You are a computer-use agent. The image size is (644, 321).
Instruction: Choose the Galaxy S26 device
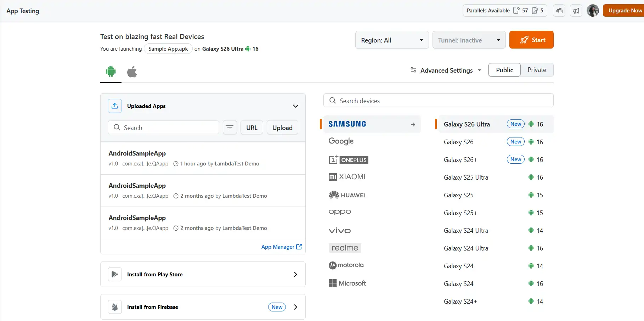click(x=496, y=142)
